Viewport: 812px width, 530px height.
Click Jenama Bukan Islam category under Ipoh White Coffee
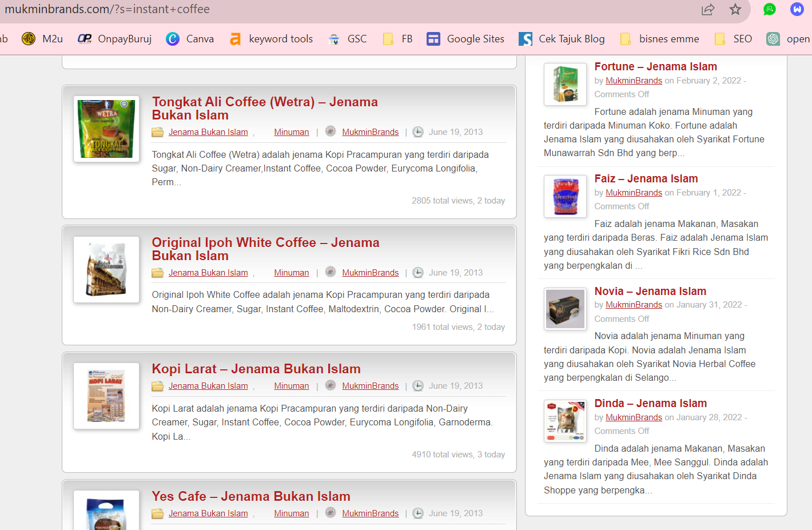pyautogui.click(x=208, y=273)
